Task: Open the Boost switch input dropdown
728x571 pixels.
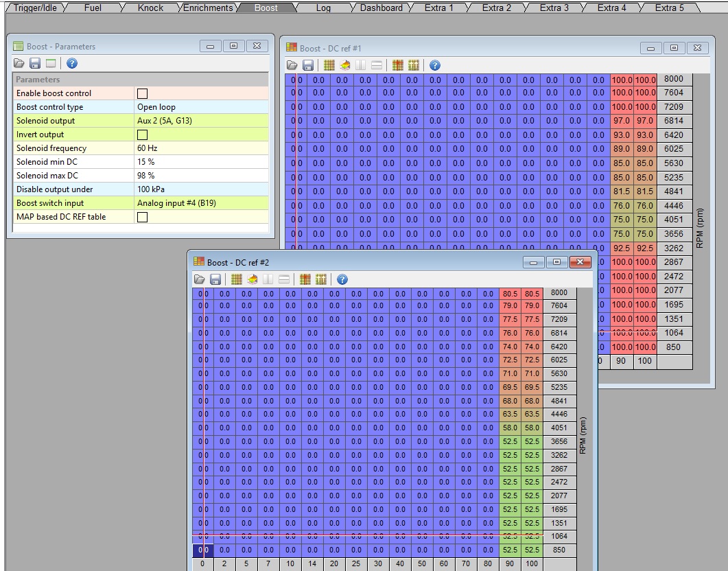Action: tap(201, 203)
